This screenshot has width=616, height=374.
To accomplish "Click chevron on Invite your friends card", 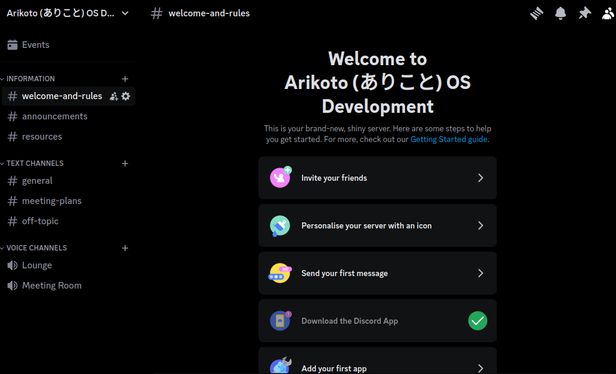I will (480, 178).
